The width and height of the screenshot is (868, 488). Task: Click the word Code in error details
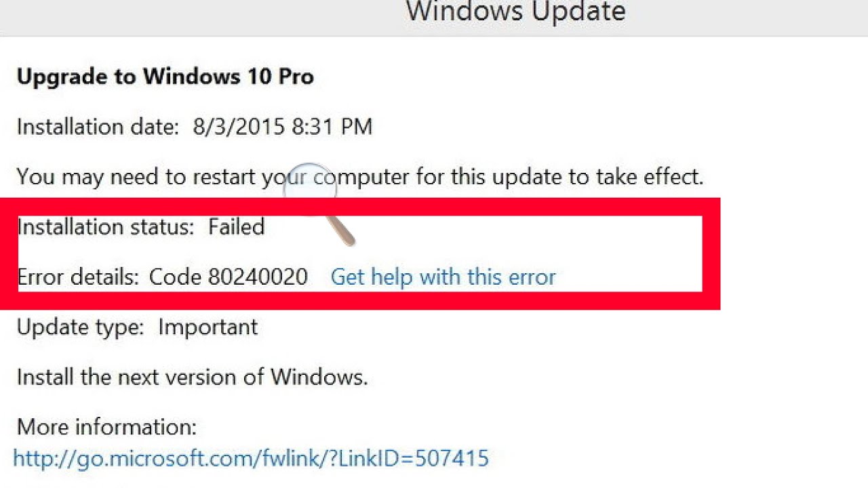pyautogui.click(x=175, y=277)
